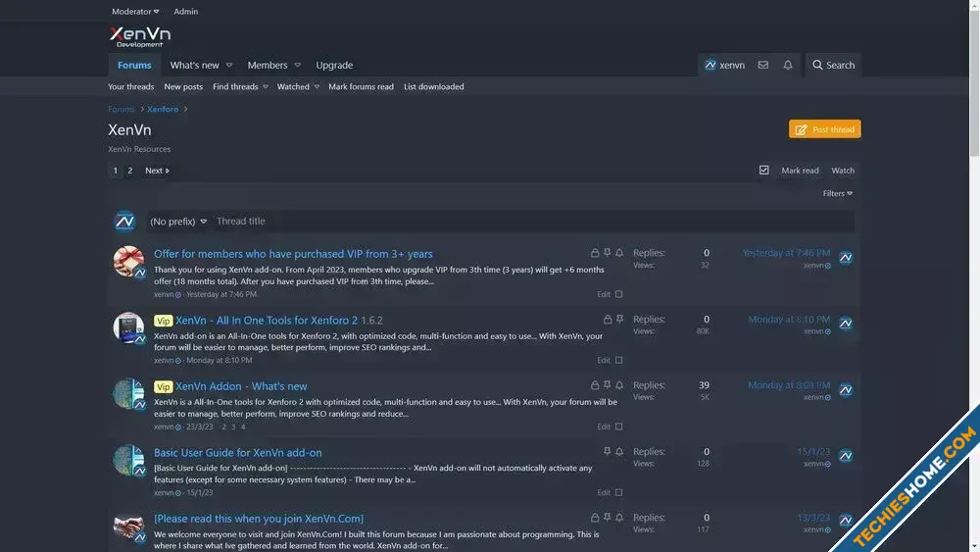The height and width of the screenshot is (552, 980).
Task: Click the lock icon on the All In One Tools thread
Action: point(607,319)
